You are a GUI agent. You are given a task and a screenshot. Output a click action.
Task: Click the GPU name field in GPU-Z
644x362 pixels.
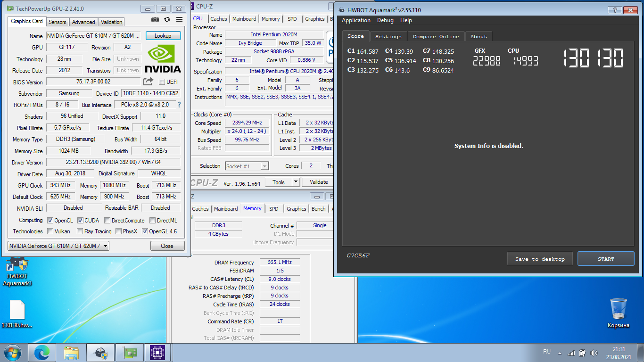[93, 36]
